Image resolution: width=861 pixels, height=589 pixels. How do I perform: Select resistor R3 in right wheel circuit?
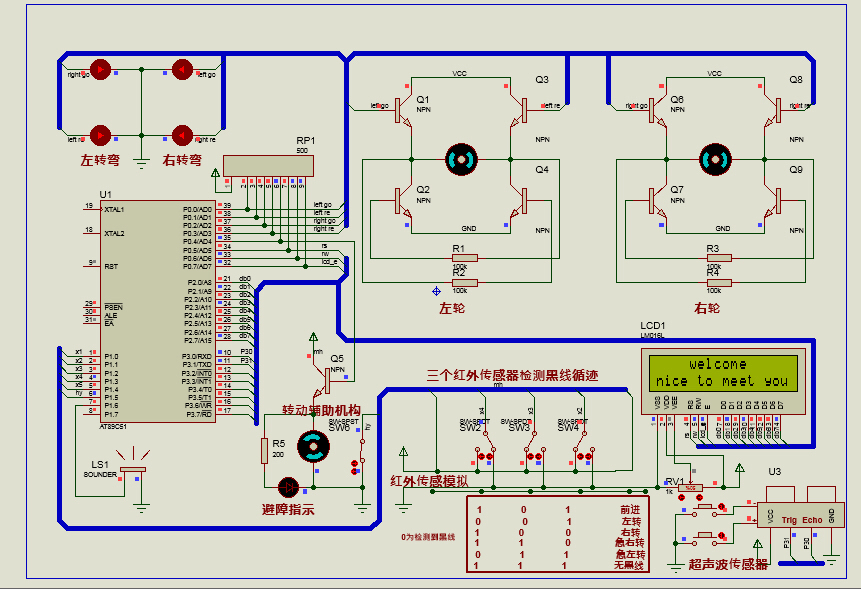(x=719, y=258)
